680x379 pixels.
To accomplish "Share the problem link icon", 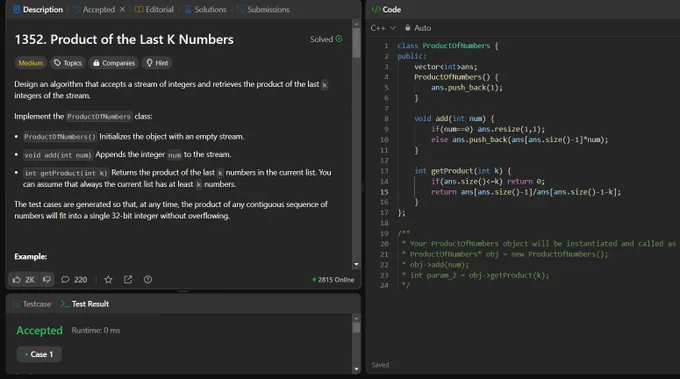I will coord(128,280).
